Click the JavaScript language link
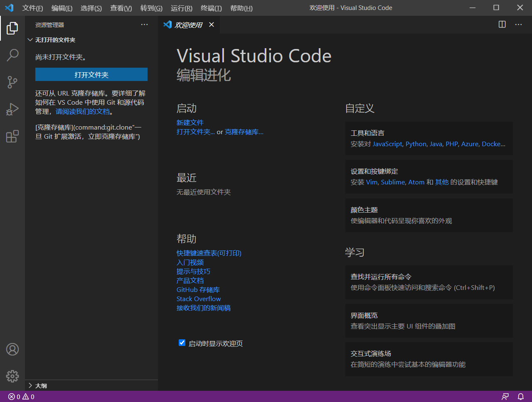 [x=387, y=144]
